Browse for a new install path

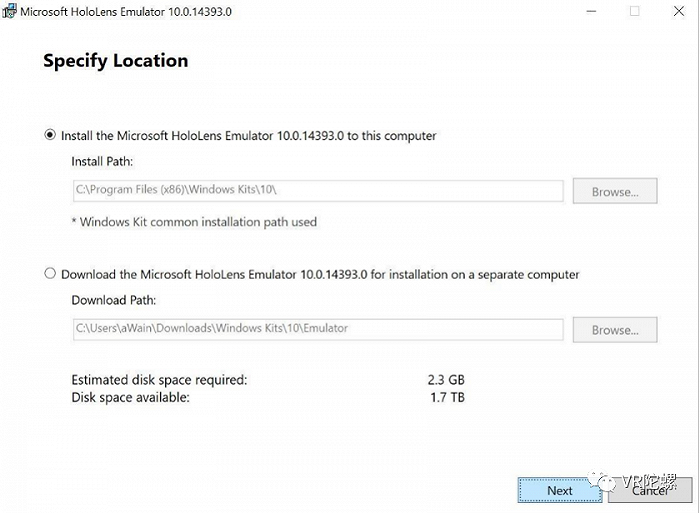point(615,191)
